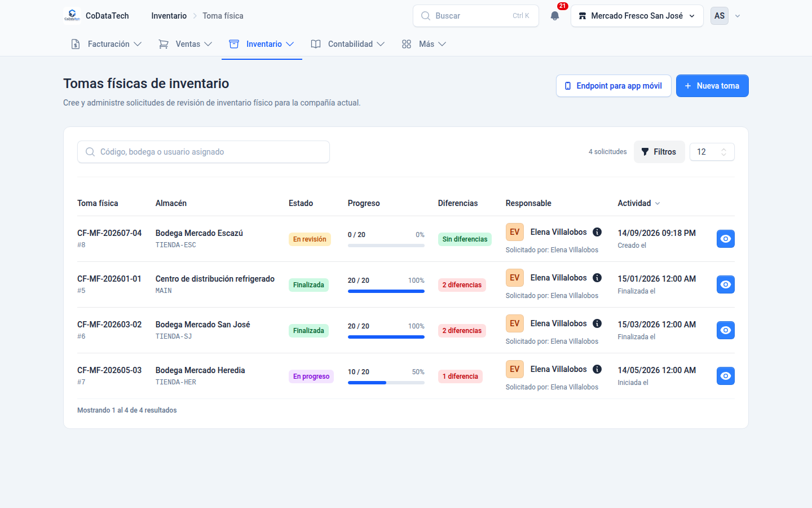Open the Ventas menu
The width and height of the screenshot is (812, 508).
(186, 44)
